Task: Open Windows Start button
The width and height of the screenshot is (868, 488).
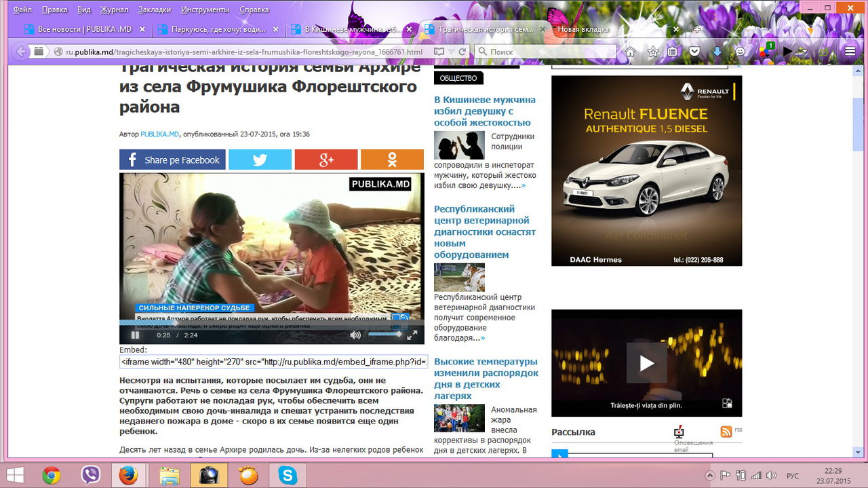Action: coord(14,475)
